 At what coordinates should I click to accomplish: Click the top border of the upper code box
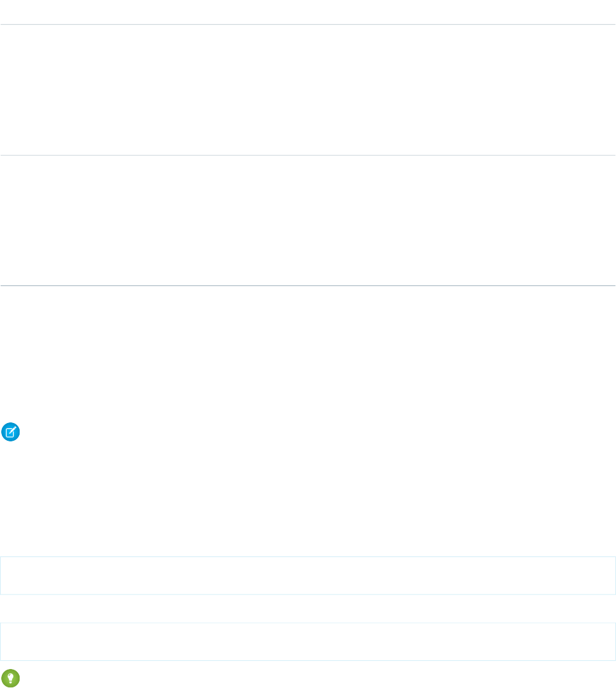pos(308,557)
